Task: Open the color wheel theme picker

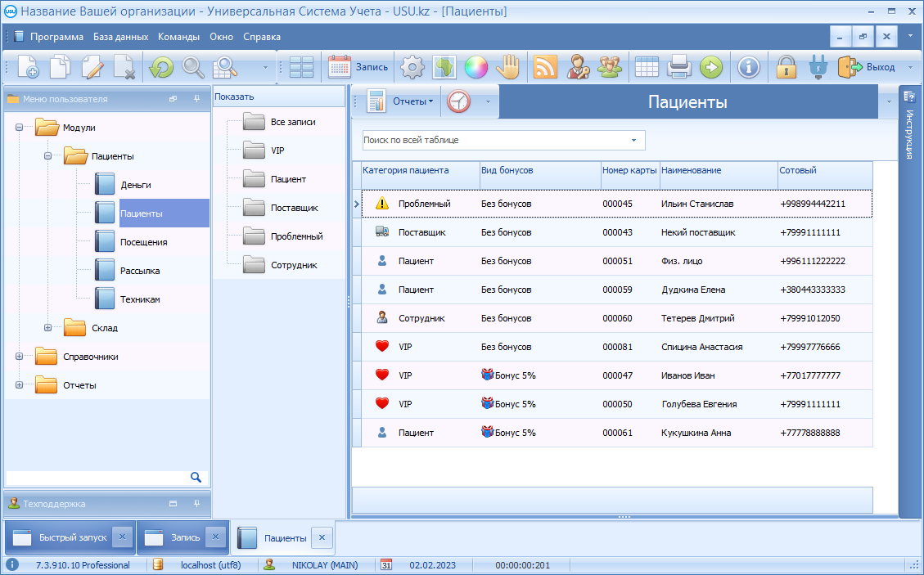Action: (x=476, y=67)
